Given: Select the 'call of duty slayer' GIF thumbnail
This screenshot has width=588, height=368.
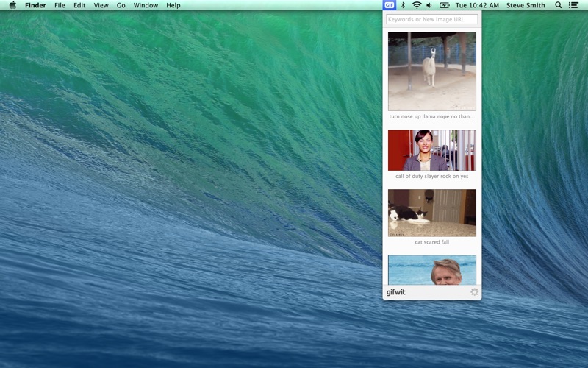Looking at the screenshot, I should 431,150.
